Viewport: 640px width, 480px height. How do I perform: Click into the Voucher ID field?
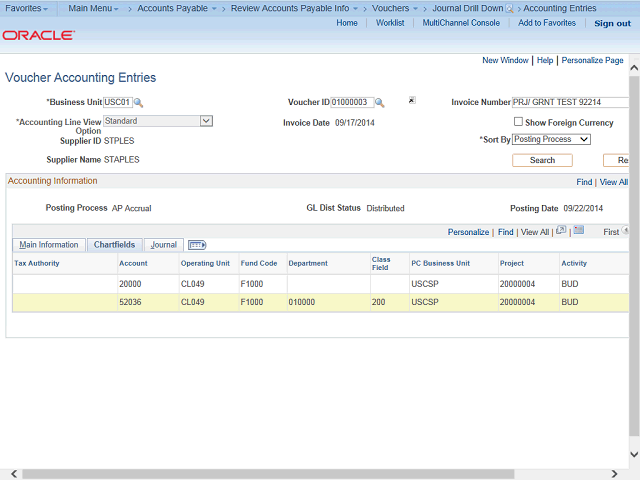(x=352, y=102)
